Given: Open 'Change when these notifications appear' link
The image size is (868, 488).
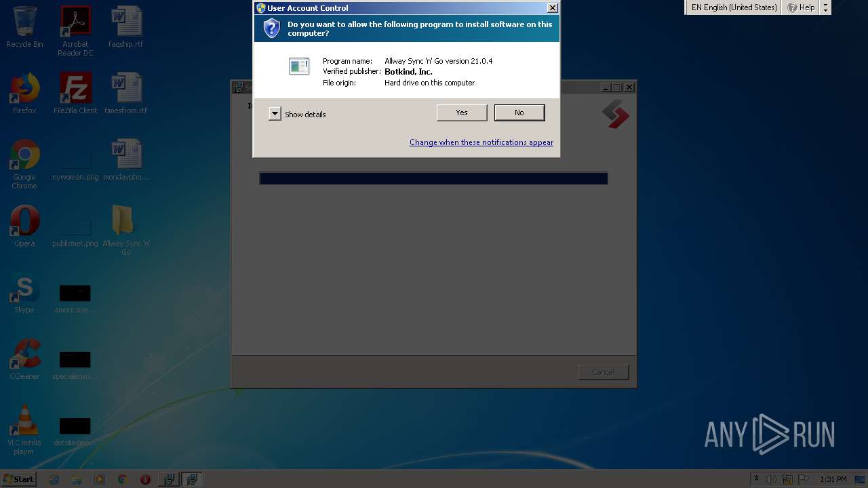Looking at the screenshot, I should (481, 142).
